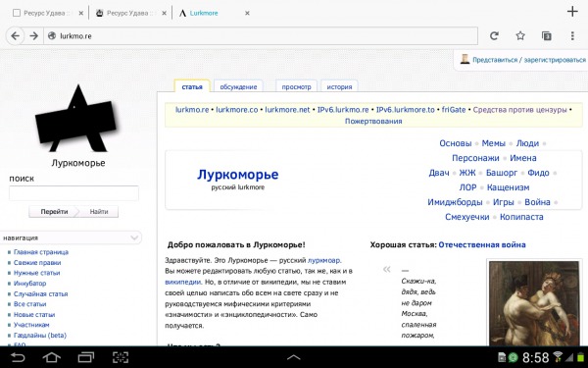Screen dimensions: 588x368
Task: Click Представиться / зарегистрироваться link
Action: pos(529,60)
